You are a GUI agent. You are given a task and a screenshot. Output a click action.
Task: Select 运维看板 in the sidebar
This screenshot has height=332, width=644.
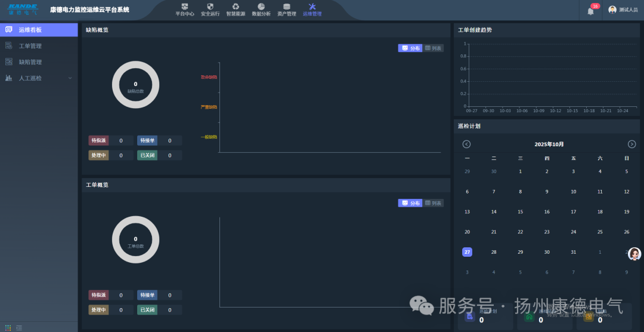pos(39,30)
